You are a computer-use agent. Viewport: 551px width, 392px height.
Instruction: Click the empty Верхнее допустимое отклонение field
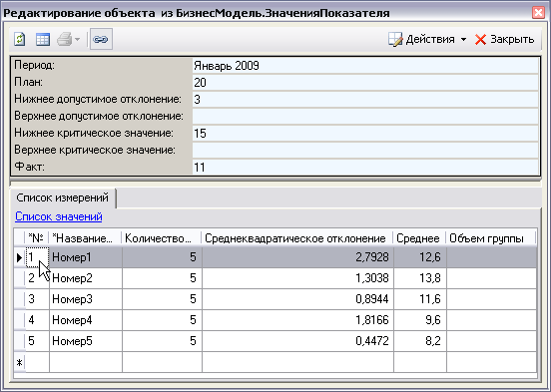[365, 117]
